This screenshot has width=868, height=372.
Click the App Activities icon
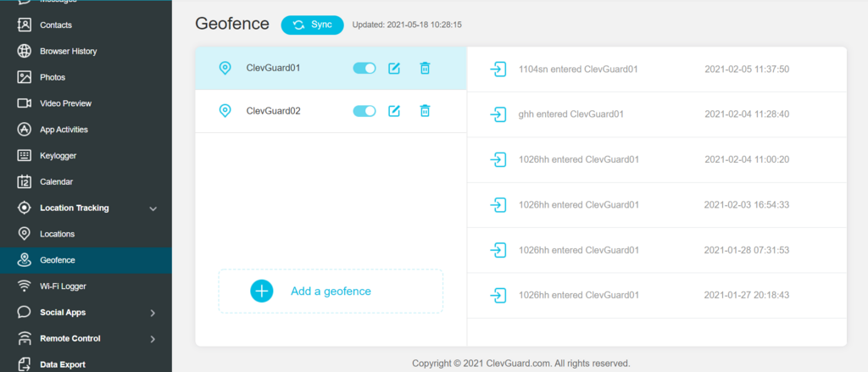pyautogui.click(x=25, y=129)
